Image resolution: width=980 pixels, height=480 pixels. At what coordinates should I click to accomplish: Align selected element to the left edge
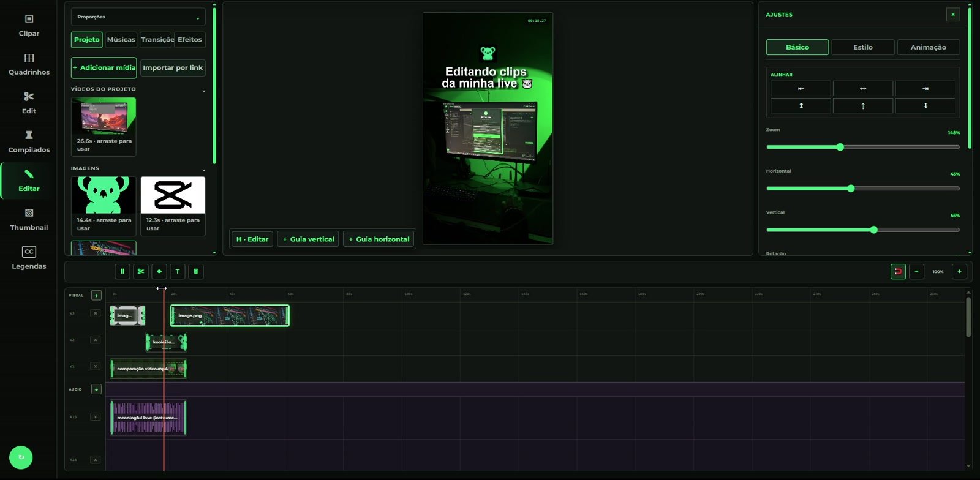coord(801,89)
